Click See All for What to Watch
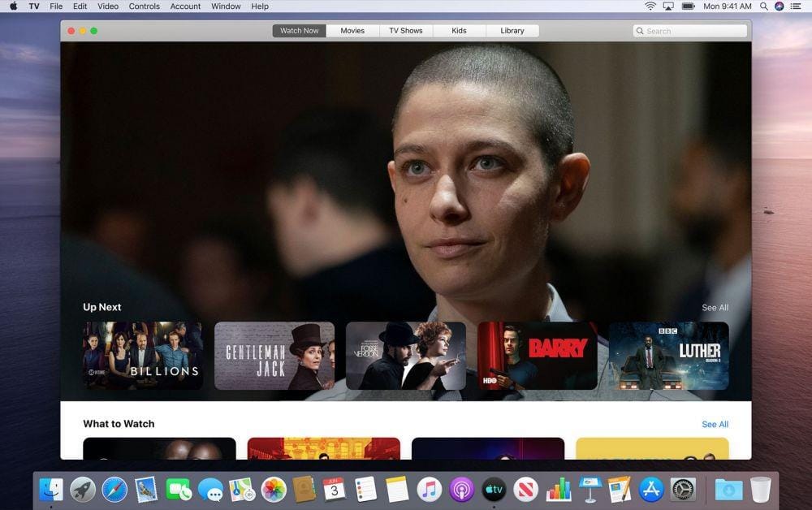This screenshot has height=510, width=812. [715, 423]
